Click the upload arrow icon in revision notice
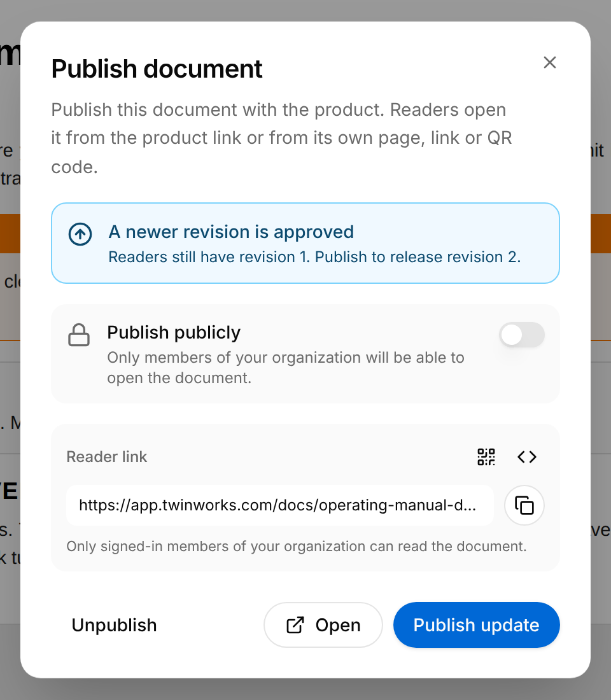Screen dimensions: 611x700 pyautogui.click(x=80, y=234)
